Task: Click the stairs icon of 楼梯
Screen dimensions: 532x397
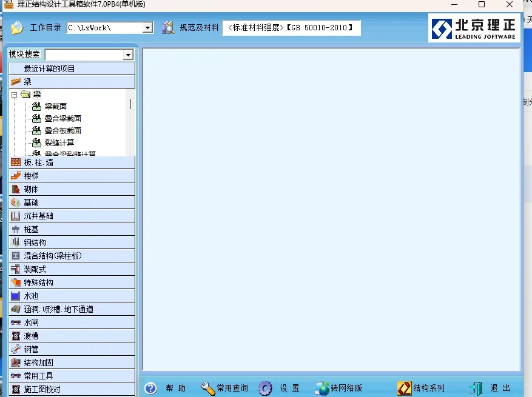Action: coord(16,176)
